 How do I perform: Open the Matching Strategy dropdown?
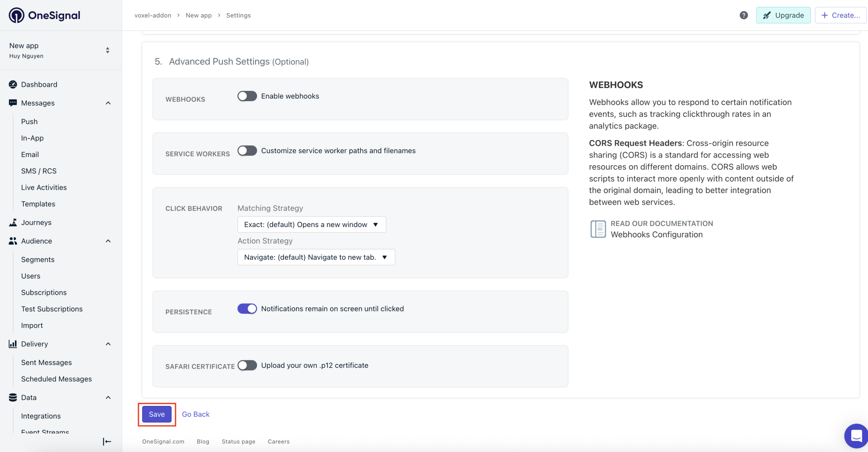(x=312, y=225)
